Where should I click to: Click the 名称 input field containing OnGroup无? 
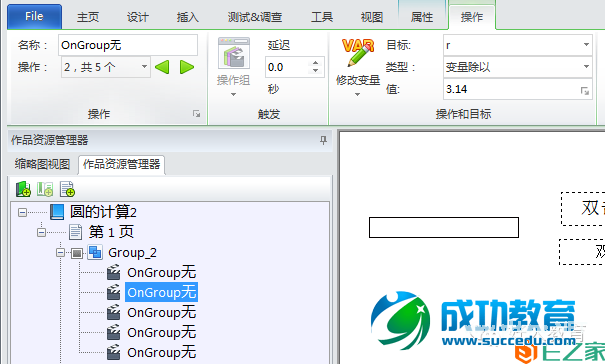point(128,45)
